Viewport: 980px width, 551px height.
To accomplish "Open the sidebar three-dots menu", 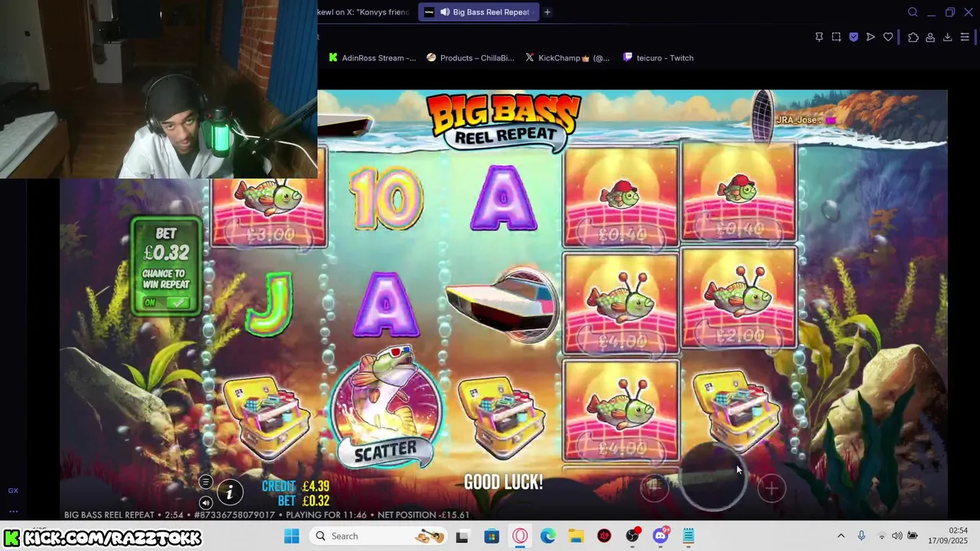I will [13, 511].
